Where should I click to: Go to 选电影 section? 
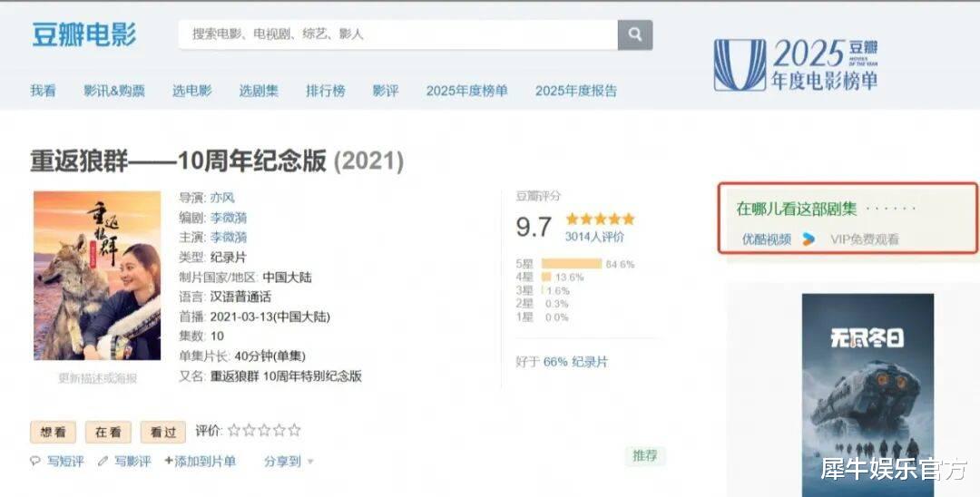(x=191, y=91)
